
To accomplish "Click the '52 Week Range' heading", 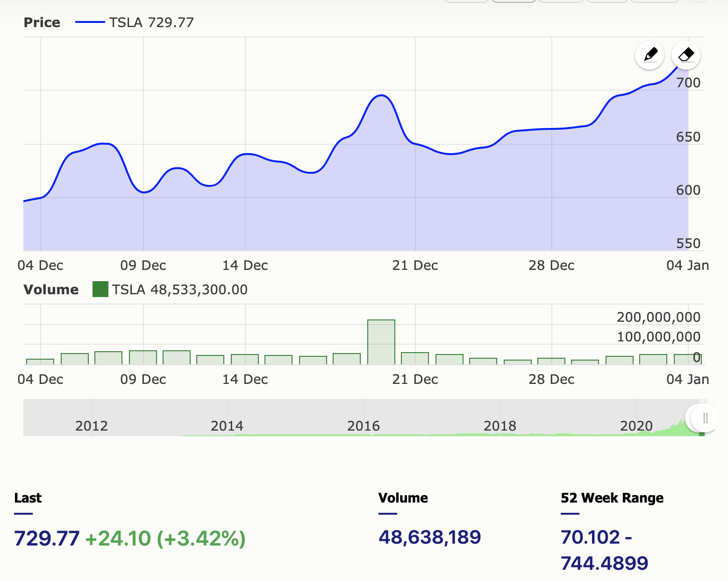I will click(x=612, y=498).
